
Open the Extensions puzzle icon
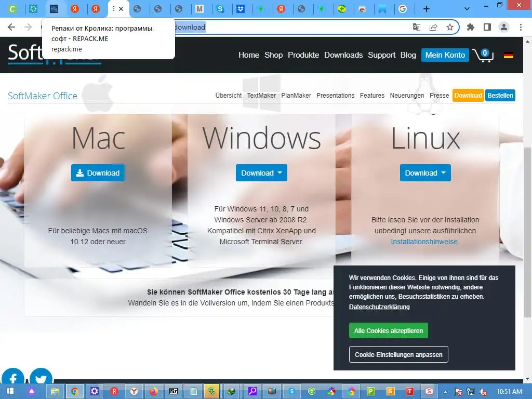(x=470, y=27)
